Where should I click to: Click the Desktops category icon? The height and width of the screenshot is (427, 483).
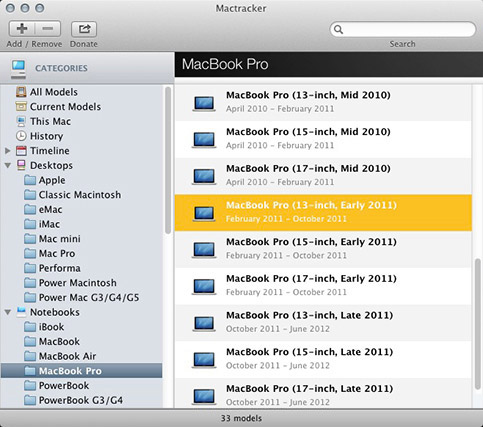tap(21, 165)
